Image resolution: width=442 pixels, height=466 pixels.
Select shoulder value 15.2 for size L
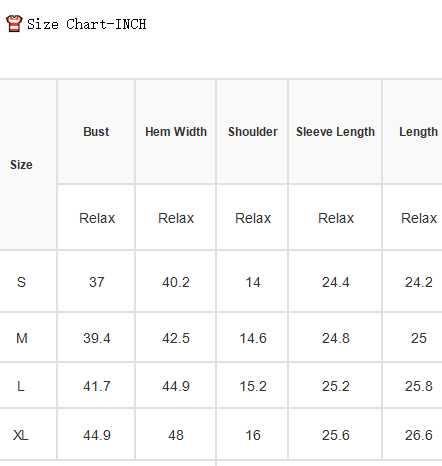point(253,386)
